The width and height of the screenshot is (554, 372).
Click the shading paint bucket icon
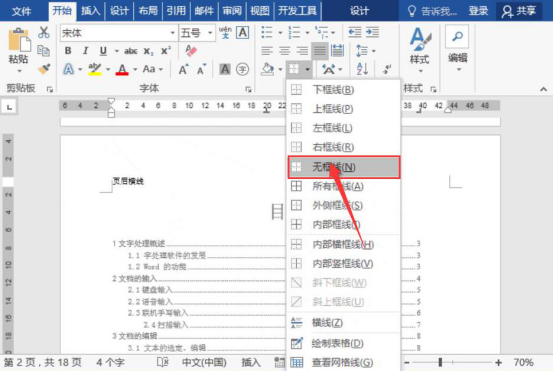267,69
